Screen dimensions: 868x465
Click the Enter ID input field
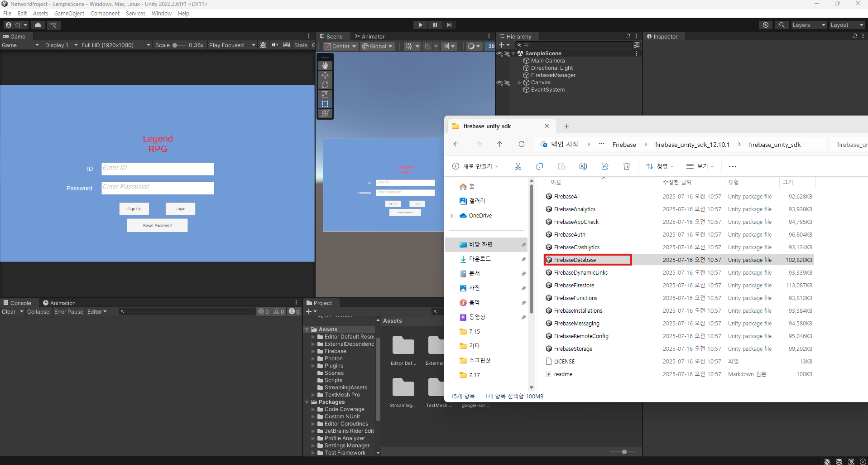point(158,169)
